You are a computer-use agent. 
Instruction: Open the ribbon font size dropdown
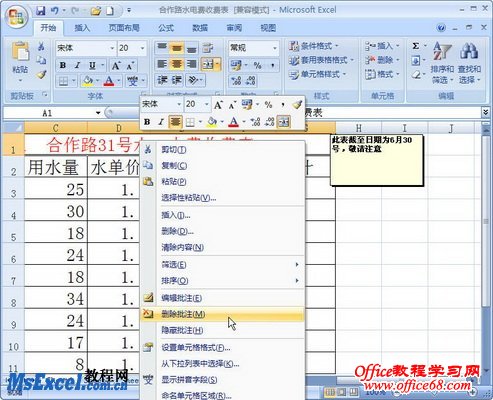(x=142, y=48)
